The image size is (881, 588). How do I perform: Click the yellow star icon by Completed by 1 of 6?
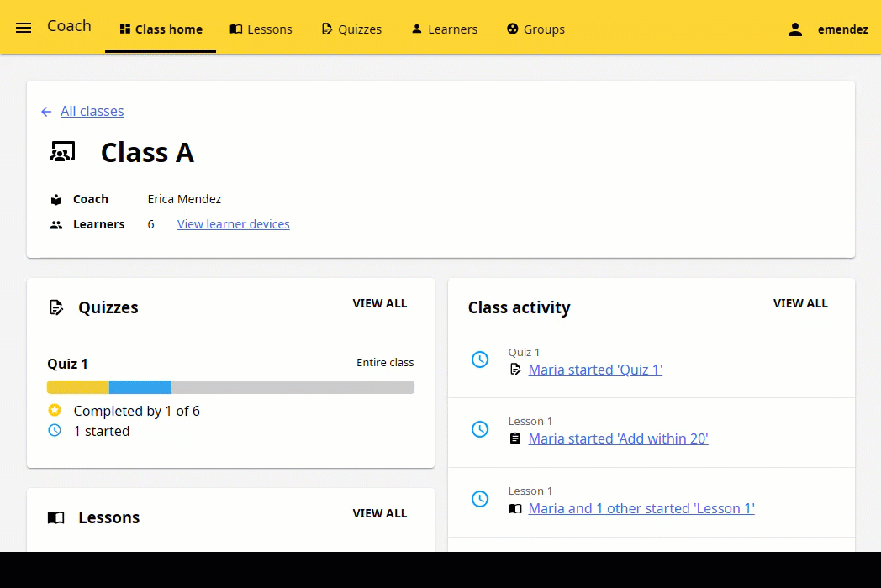click(x=55, y=410)
